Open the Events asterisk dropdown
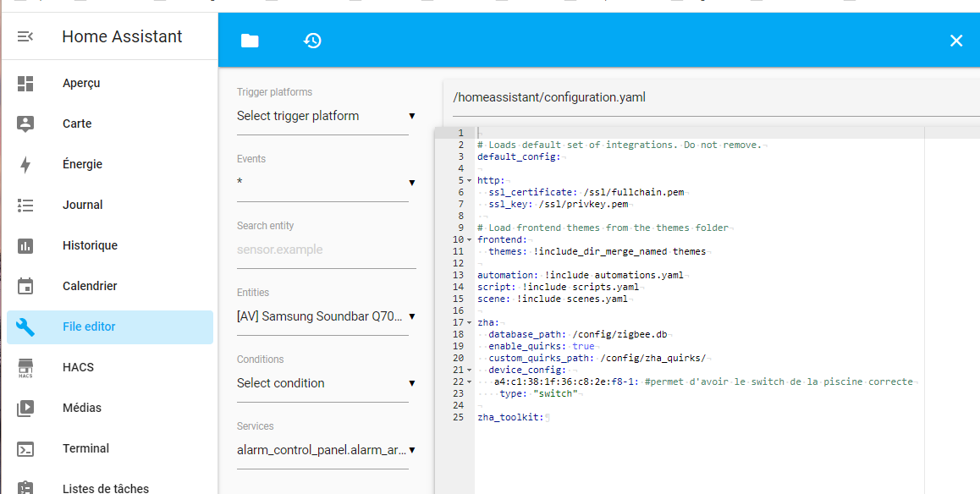 coord(326,183)
